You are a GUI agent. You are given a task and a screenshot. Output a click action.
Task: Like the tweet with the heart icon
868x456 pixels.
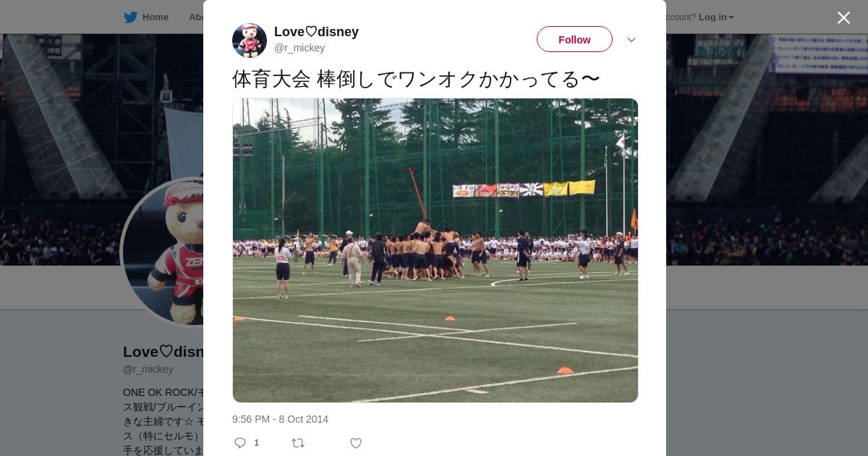coord(356,443)
